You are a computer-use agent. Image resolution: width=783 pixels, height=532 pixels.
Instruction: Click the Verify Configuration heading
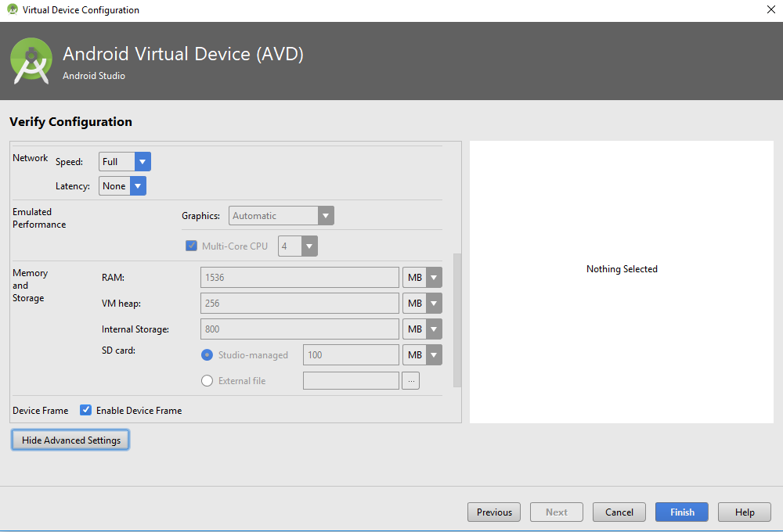click(x=71, y=122)
